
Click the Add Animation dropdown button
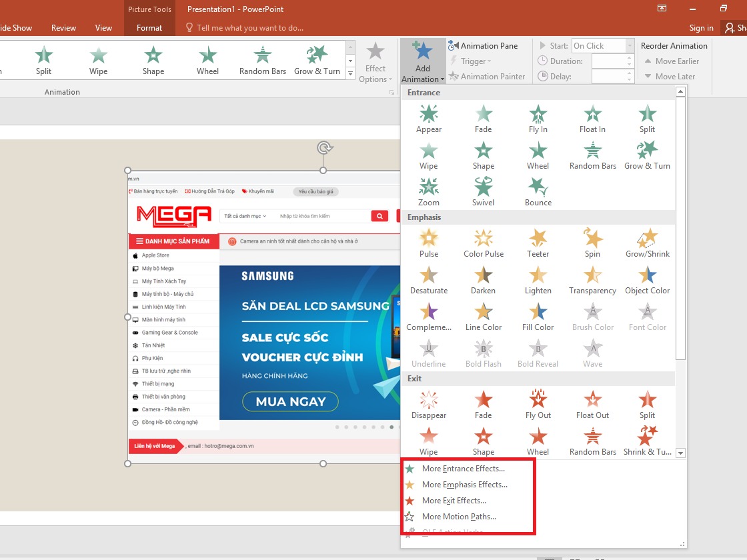(423, 61)
